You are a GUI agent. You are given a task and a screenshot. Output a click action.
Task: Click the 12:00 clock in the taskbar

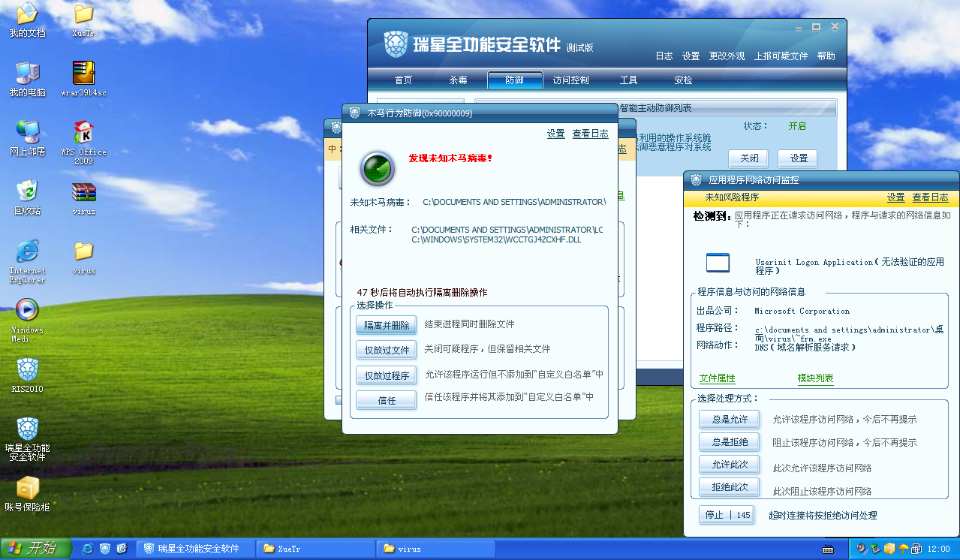click(938, 549)
